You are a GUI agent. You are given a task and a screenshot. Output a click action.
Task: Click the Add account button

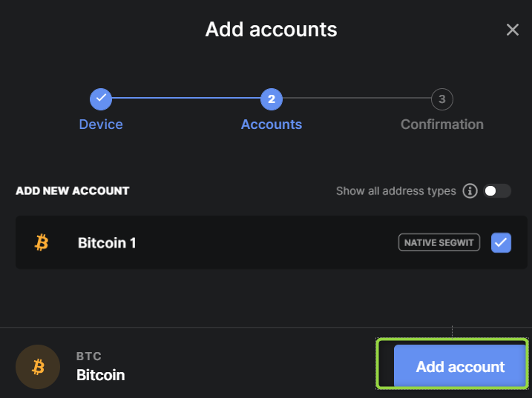tap(460, 365)
